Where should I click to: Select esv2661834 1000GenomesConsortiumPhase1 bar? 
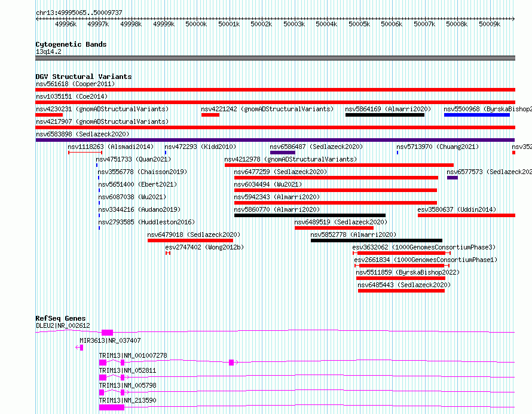click(x=402, y=266)
